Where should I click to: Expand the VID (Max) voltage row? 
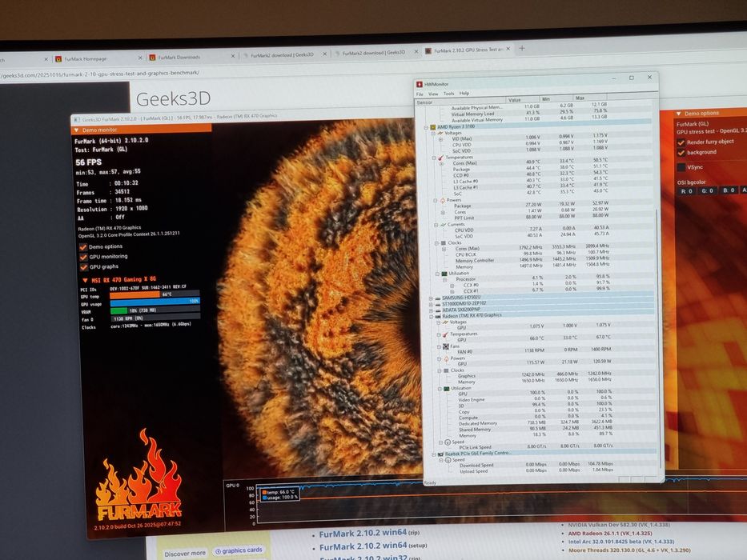point(440,139)
